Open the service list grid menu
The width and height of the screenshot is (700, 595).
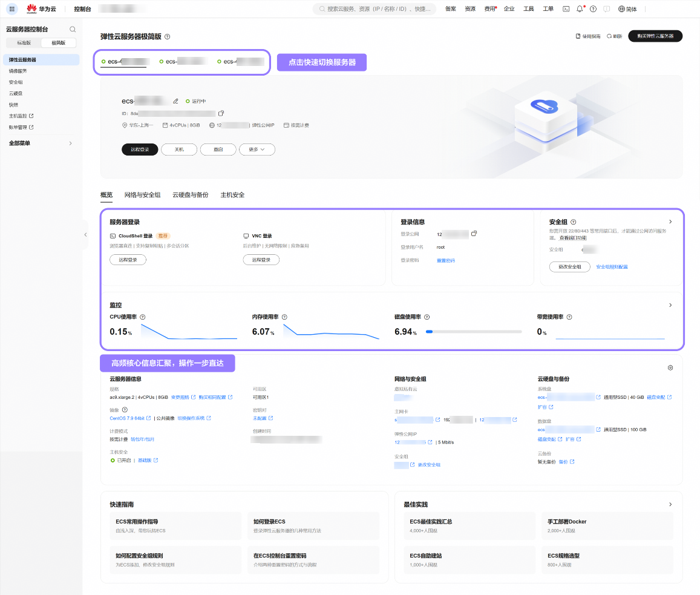[12, 9]
